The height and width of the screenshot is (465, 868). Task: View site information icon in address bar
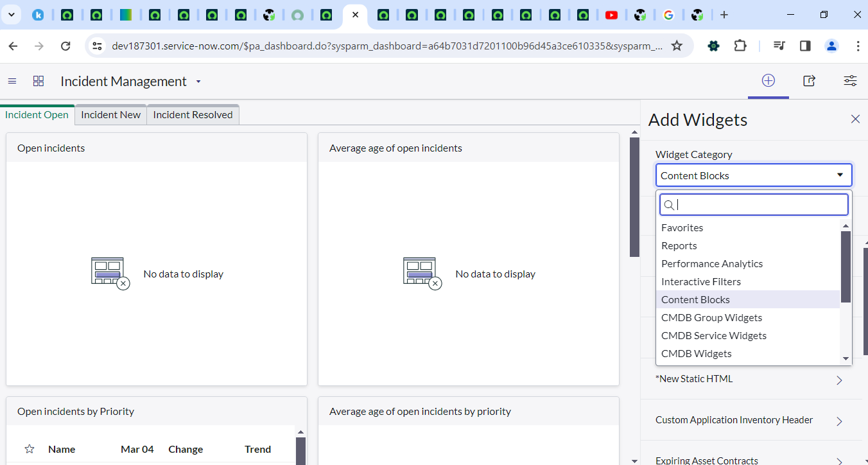point(97,46)
